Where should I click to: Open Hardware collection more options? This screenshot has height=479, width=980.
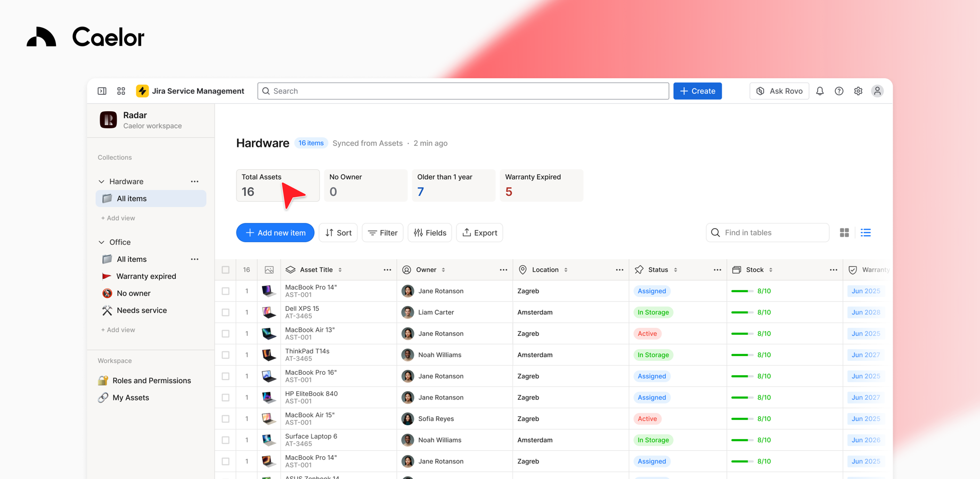(194, 181)
